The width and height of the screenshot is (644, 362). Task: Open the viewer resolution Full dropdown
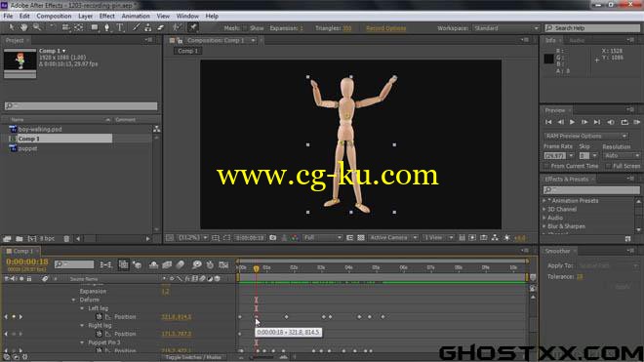pos(322,238)
